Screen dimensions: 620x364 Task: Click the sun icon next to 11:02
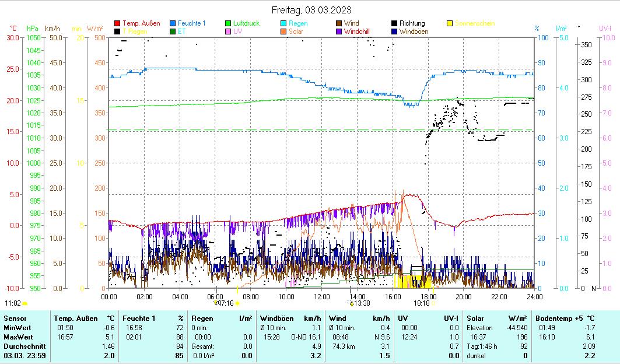[x=25, y=303]
